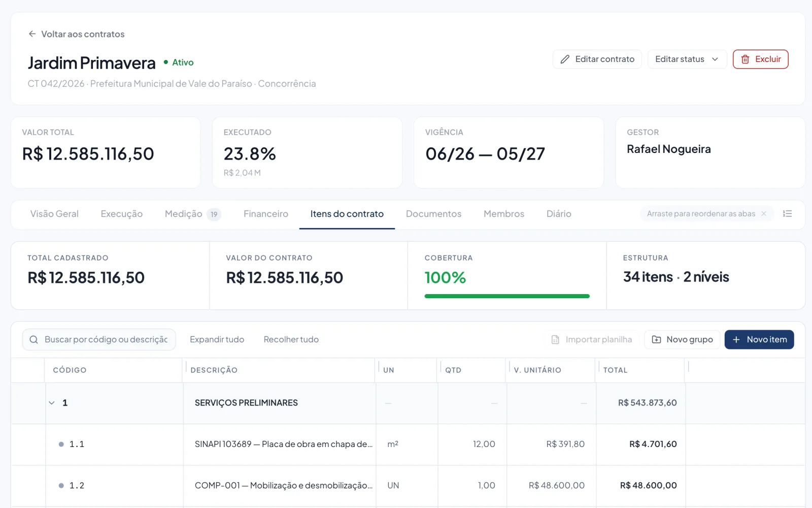The image size is (812, 508).
Task: Click Recolher tudo
Action: click(x=291, y=340)
